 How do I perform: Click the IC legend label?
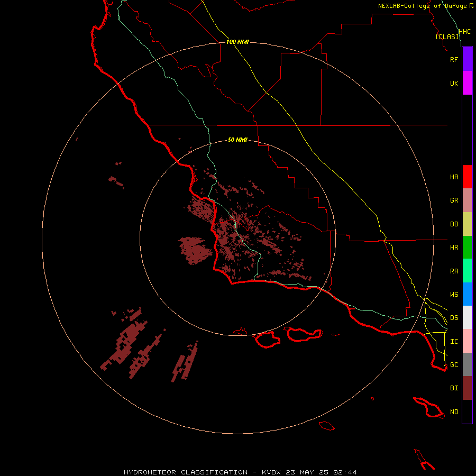[454, 342]
